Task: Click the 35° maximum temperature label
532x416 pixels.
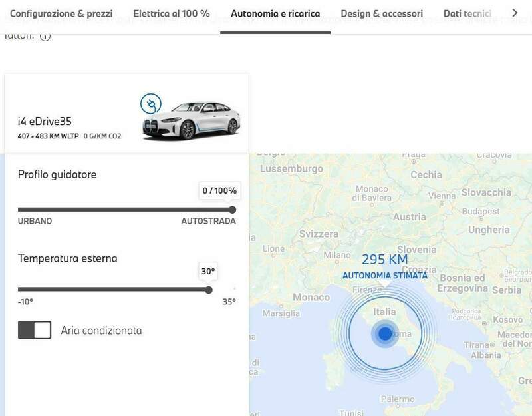Action: click(x=229, y=302)
